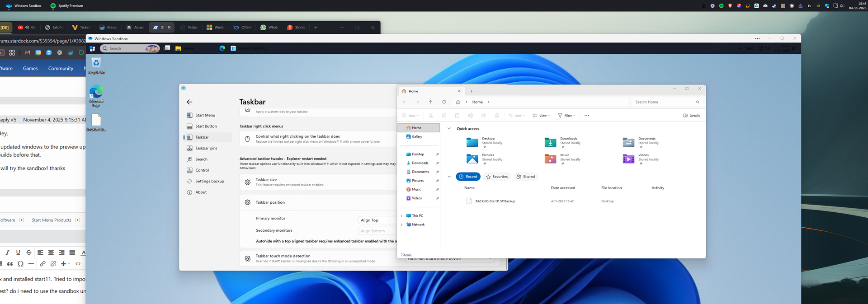This screenshot has height=304, width=868.
Task: Select Settings backup in the Start11 sidebar
Action: click(x=209, y=181)
